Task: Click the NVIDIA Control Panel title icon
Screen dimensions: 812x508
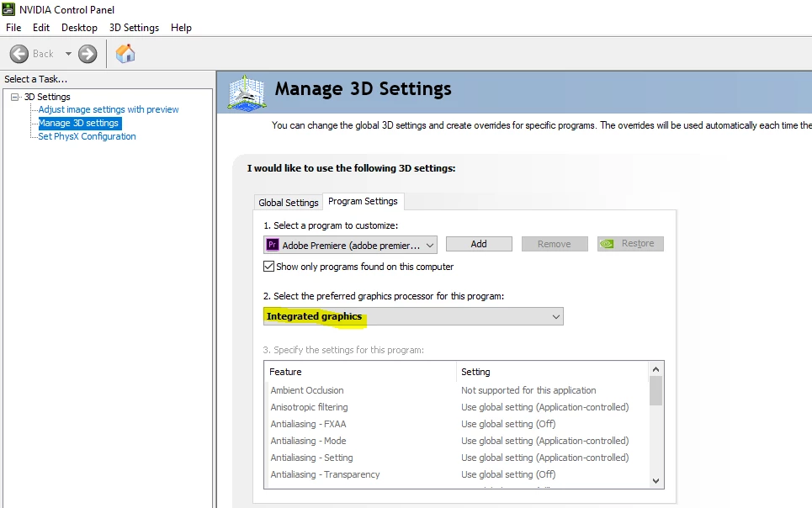Action: point(8,9)
